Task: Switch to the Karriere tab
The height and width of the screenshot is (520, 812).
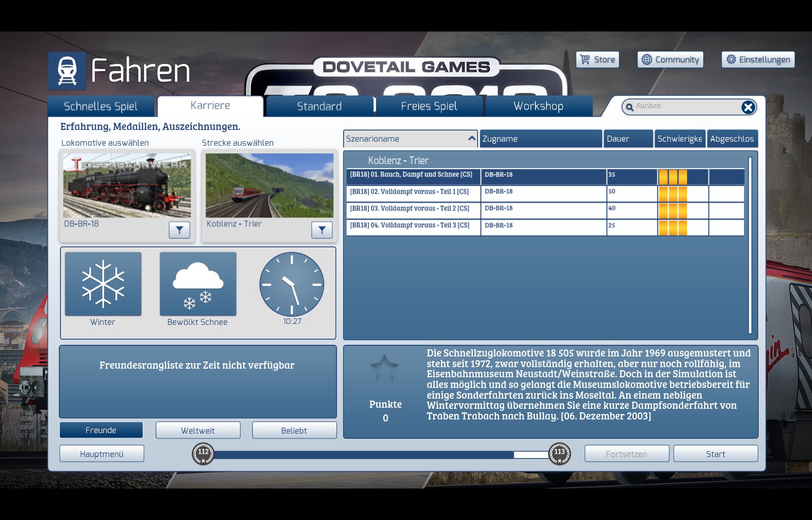Action: coord(211,106)
